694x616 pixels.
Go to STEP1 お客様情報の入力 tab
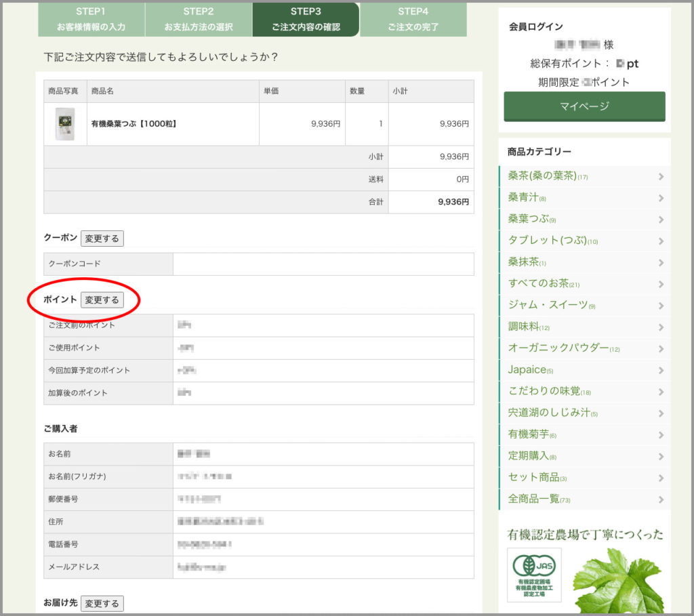[91, 20]
